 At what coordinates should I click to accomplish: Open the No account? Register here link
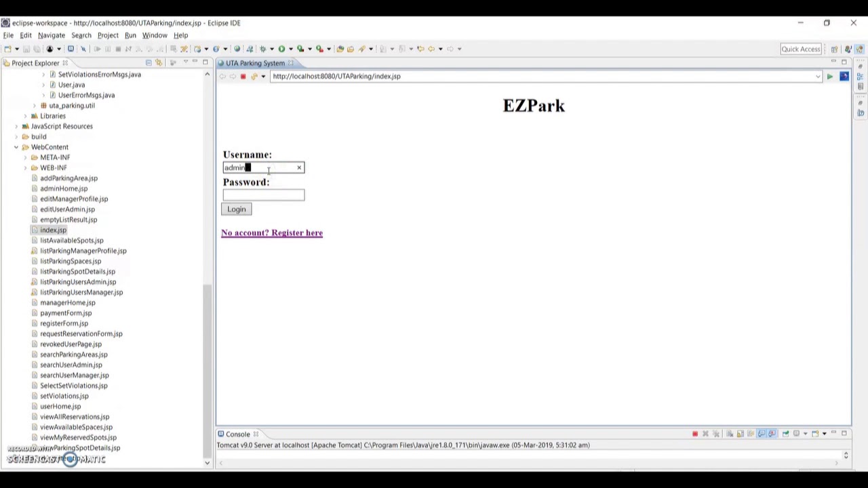point(272,233)
